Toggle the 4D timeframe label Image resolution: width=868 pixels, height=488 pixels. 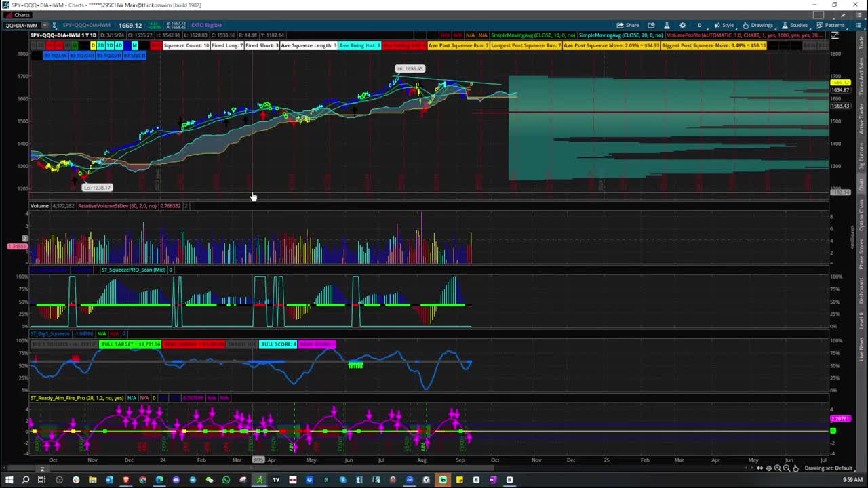(x=119, y=45)
